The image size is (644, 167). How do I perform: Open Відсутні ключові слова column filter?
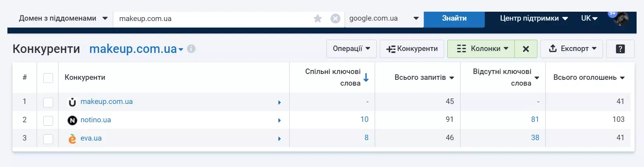[537, 78]
